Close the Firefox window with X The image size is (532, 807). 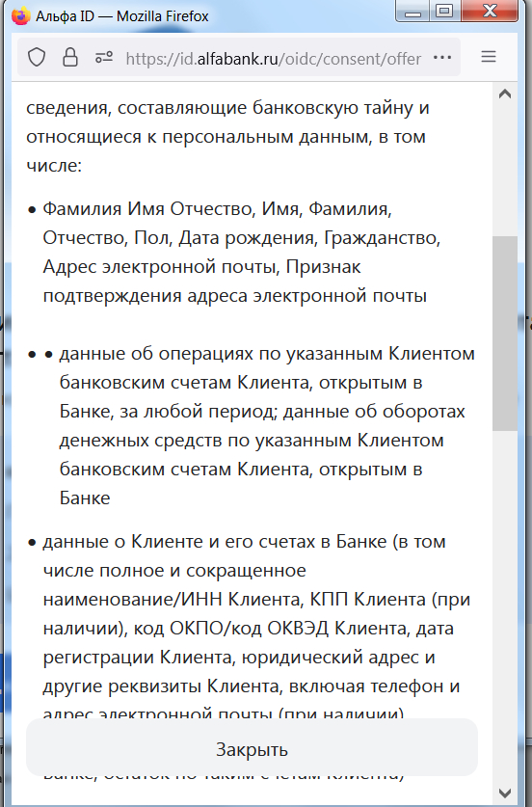[x=490, y=12]
